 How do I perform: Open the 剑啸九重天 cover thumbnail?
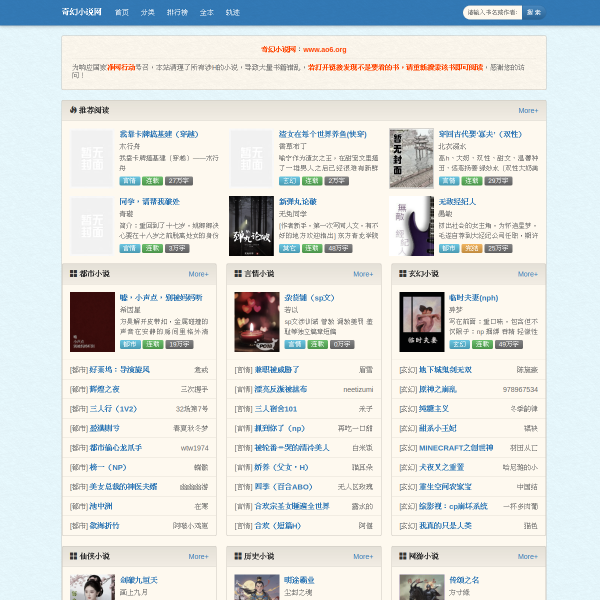coord(92,587)
